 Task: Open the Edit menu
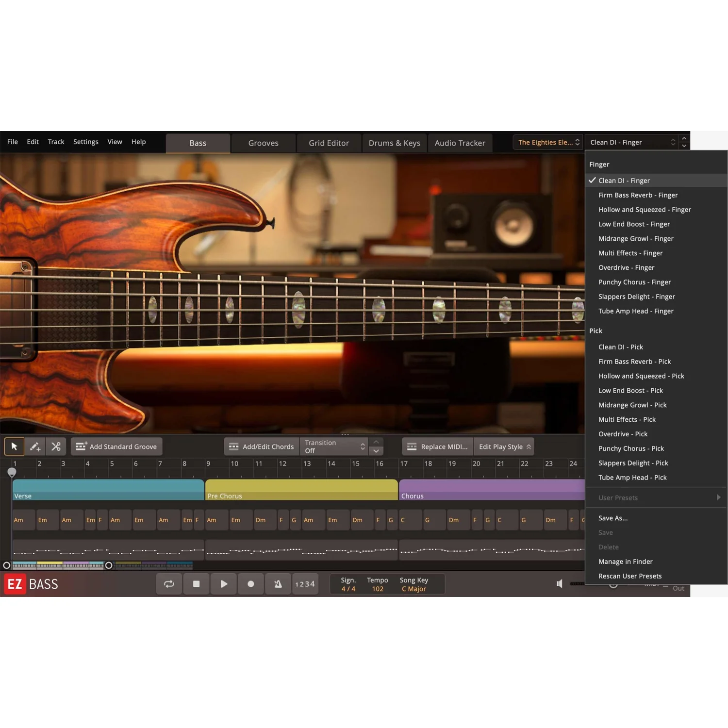tap(33, 142)
